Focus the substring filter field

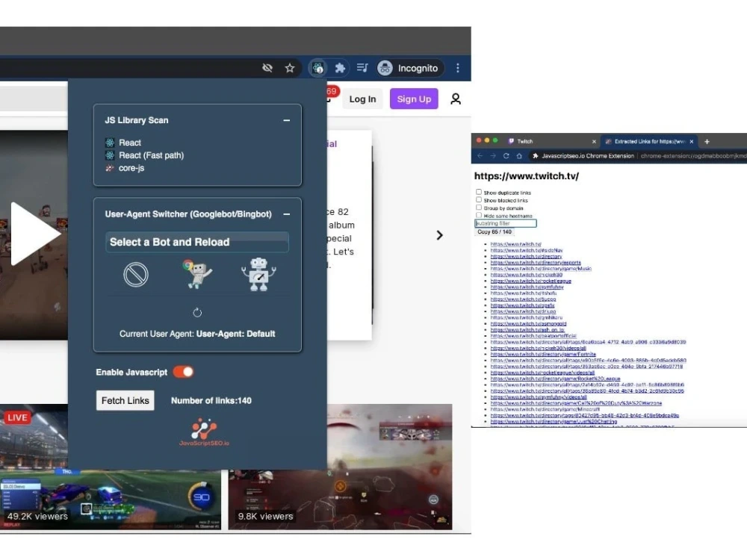pos(506,223)
